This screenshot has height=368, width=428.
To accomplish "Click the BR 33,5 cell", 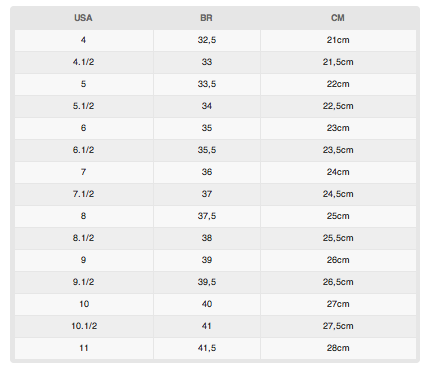I will tap(207, 84).
